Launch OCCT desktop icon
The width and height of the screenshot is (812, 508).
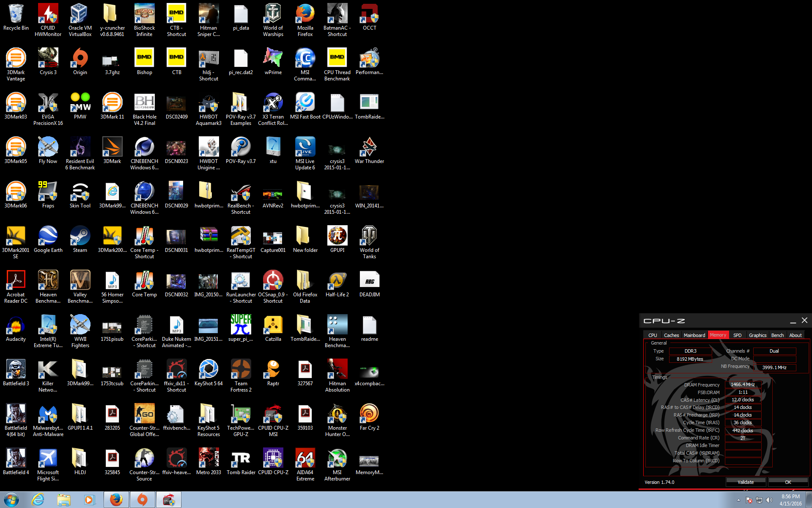(x=369, y=17)
